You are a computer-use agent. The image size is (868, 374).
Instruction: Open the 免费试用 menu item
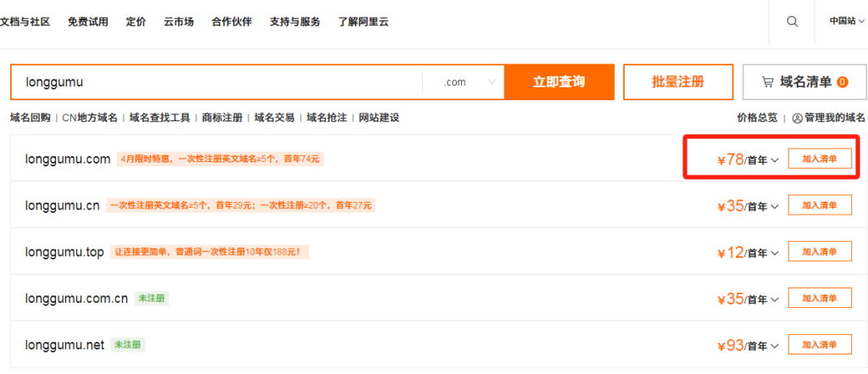[88, 22]
